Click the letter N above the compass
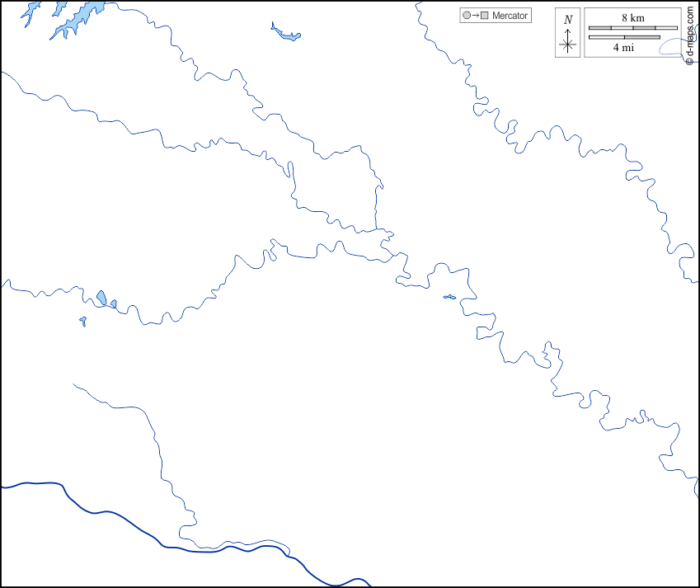The width and height of the screenshot is (700, 588). pos(567,20)
